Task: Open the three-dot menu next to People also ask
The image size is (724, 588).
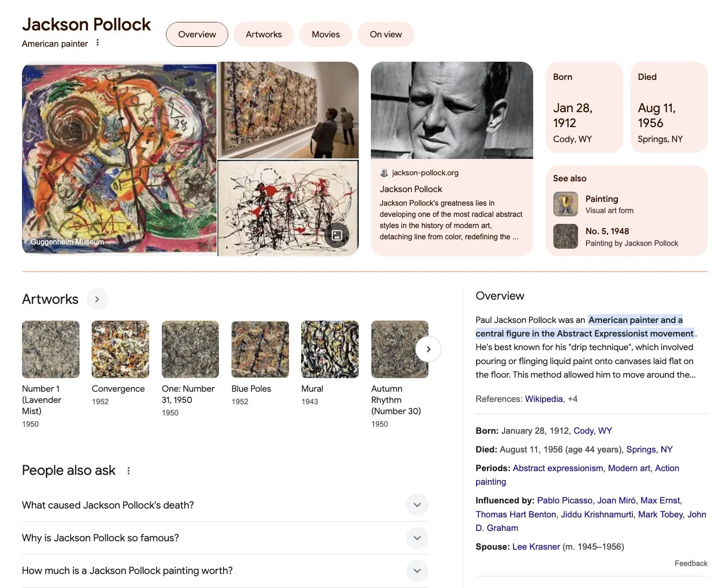Action: [x=129, y=471]
